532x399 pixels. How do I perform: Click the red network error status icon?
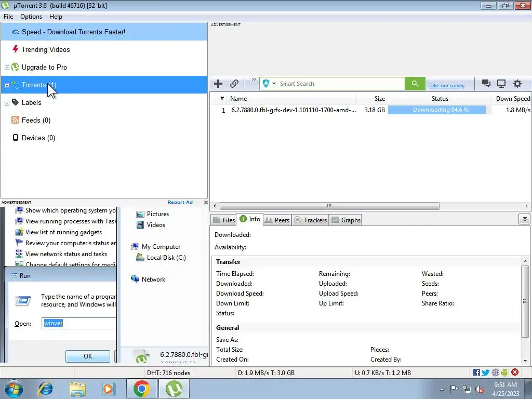coord(515,372)
